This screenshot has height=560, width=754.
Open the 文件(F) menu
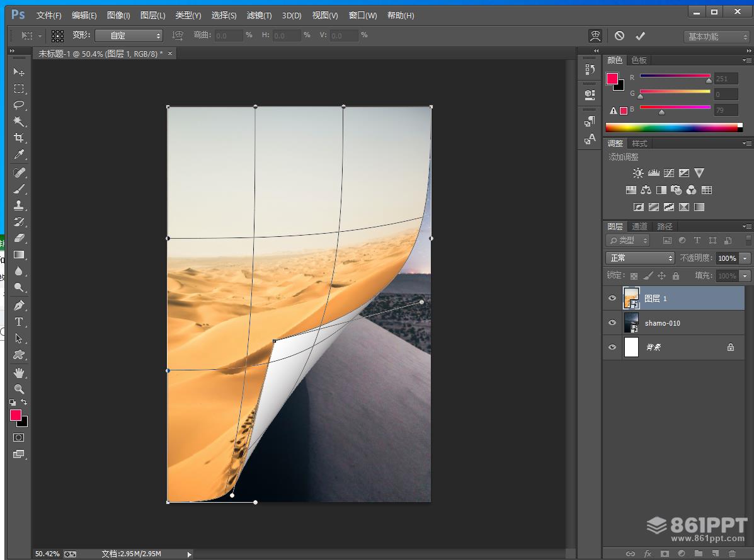(49, 15)
